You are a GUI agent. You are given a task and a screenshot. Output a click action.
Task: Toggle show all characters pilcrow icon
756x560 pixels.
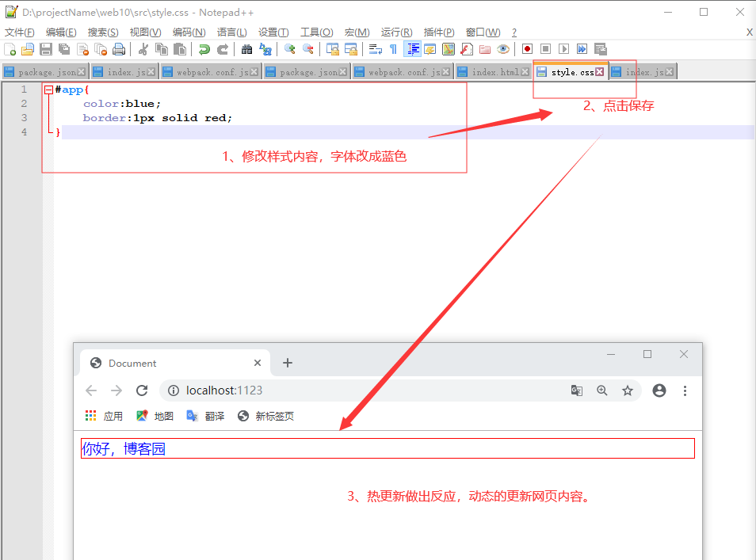tap(393, 49)
